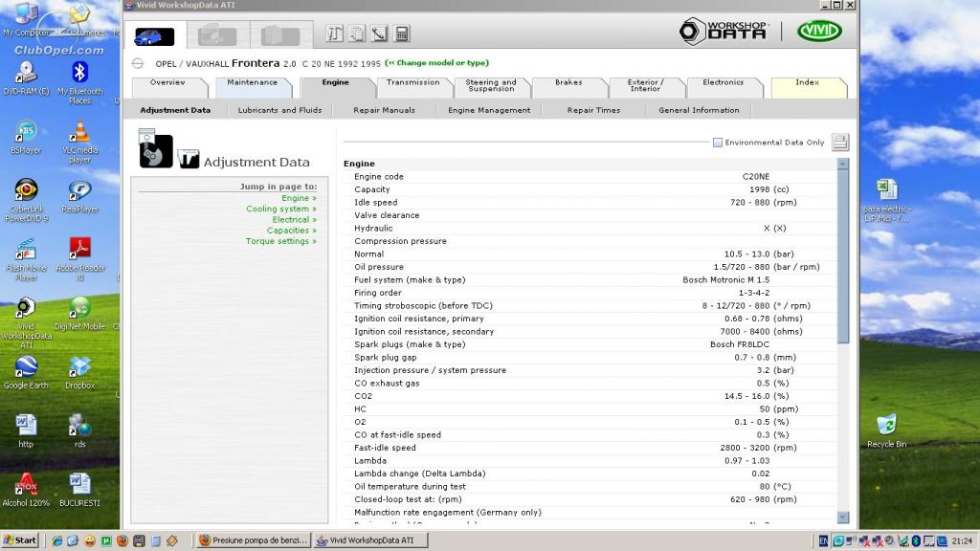Open Adobe Reader XI desktop icon
980x551 pixels.
coord(79,258)
